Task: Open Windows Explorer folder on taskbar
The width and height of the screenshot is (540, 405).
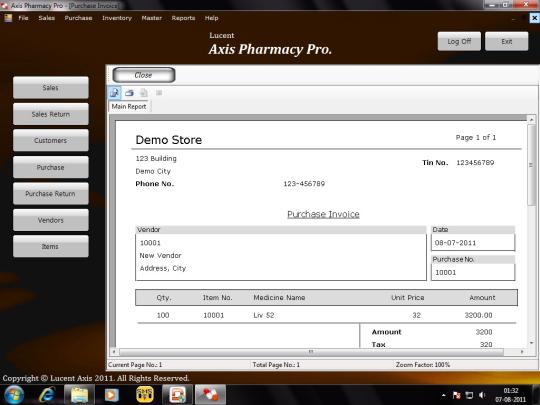Action: (79, 395)
